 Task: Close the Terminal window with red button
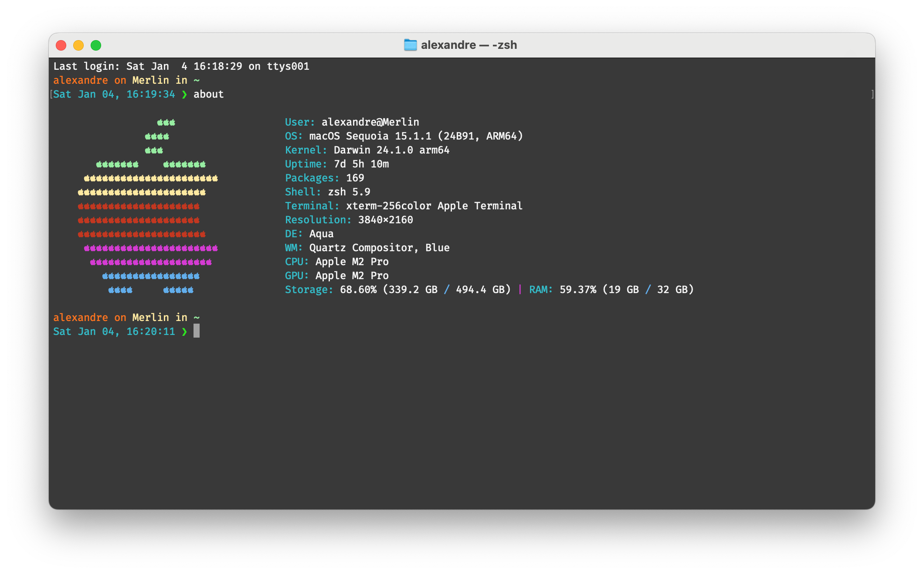[x=61, y=45]
